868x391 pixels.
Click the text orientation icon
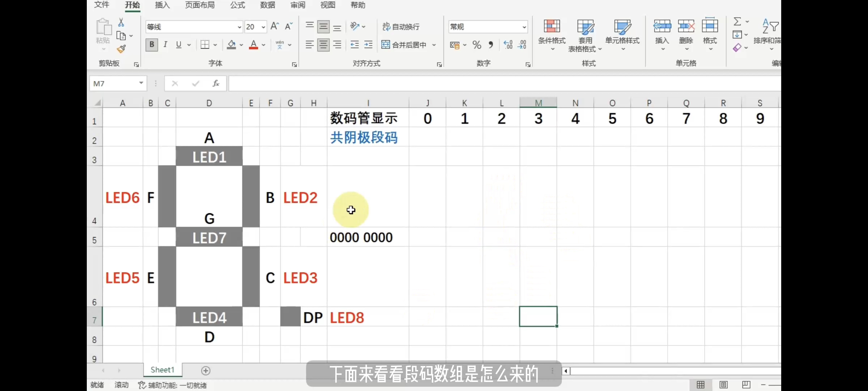(355, 26)
